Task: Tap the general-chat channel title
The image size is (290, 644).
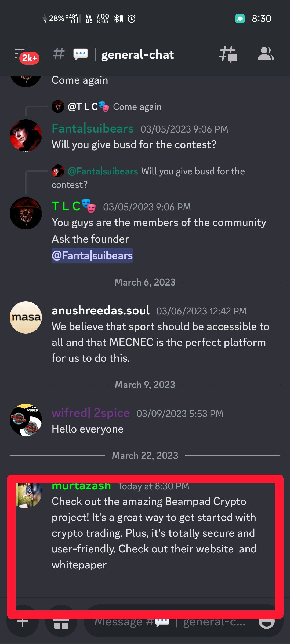Action: (x=137, y=55)
